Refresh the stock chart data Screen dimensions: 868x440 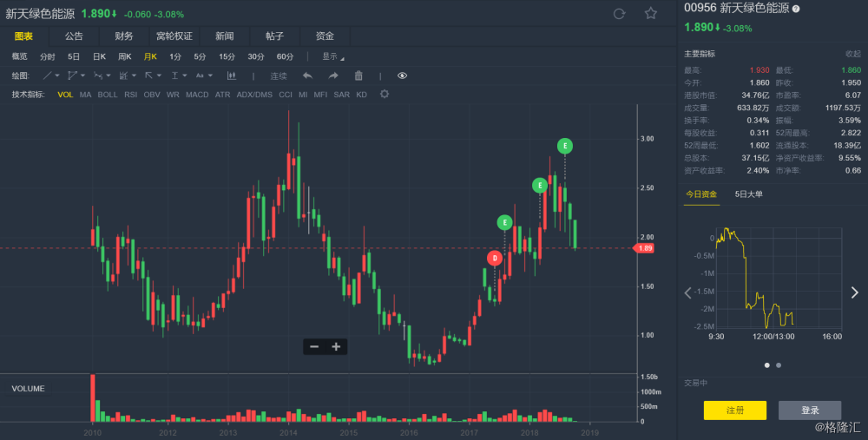619,14
